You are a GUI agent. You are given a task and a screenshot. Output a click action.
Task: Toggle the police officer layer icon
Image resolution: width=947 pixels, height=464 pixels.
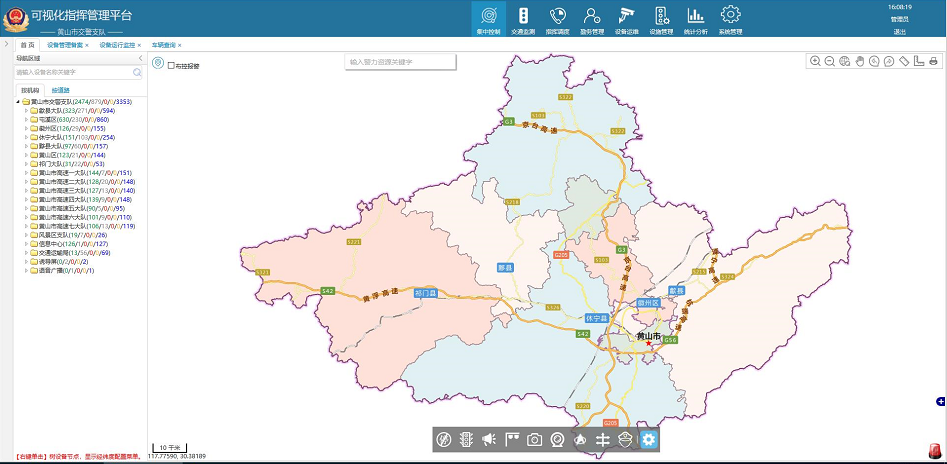pos(626,439)
